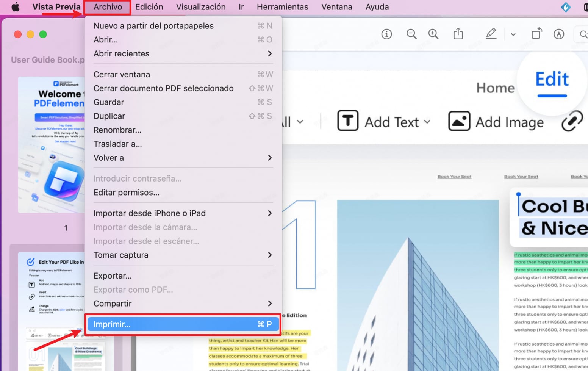Click the Add Text T icon

tap(347, 121)
